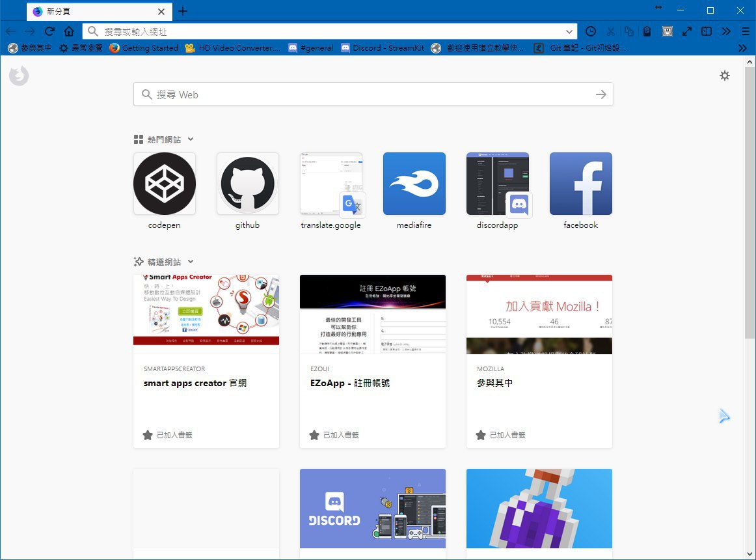
Task: Toggle the sidebar panel icon
Action: point(706,31)
